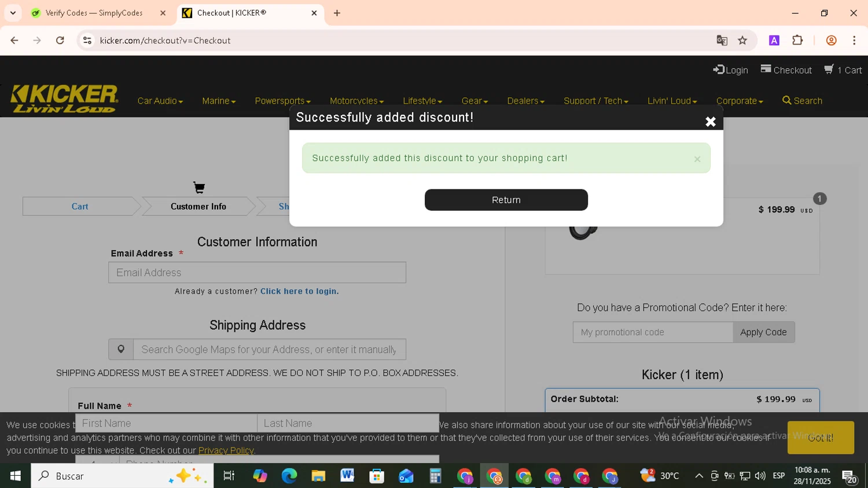View site information icon in address bar
This screenshot has width=868, height=488.
pos(87,41)
